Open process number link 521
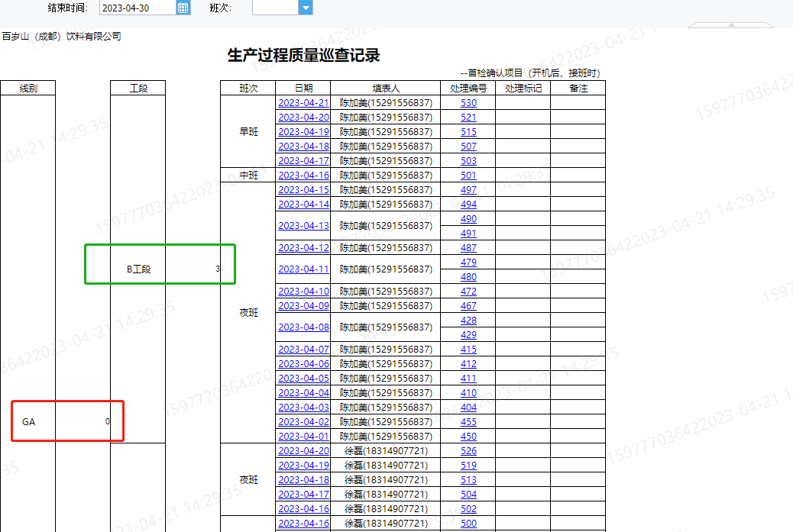 pyautogui.click(x=468, y=118)
